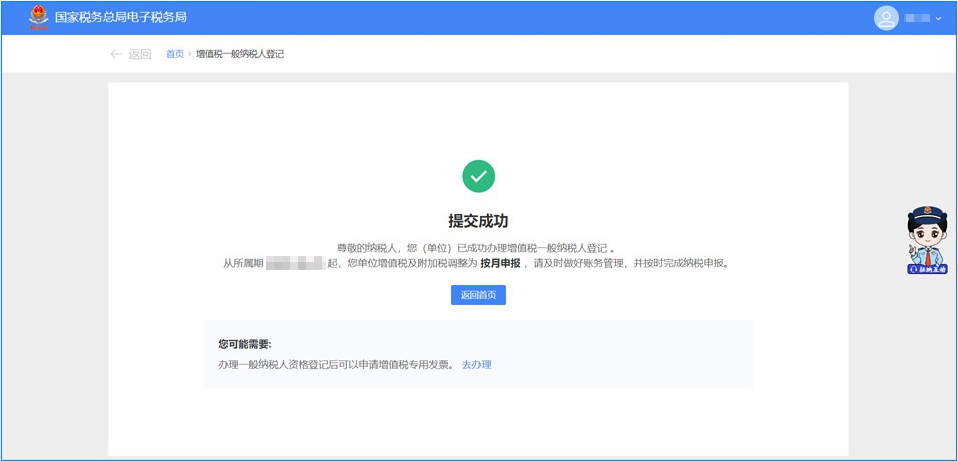The height and width of the screenshot is (461, 958).
Task: Expand the user account dropdown chevron
Action: click(x=938, y=19)
